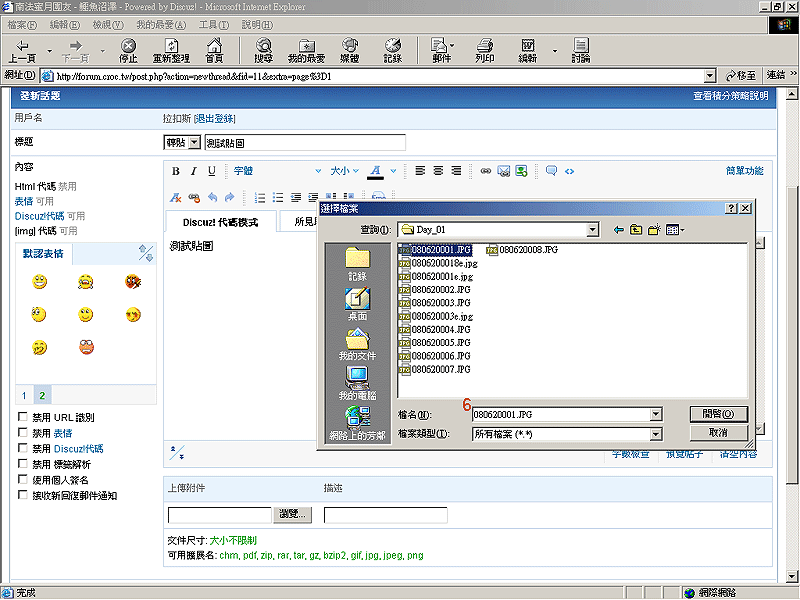Click the insert hyperlink icon in editor toolbar
This screenshot has height=600, width=800.
(x=486, y=171)
